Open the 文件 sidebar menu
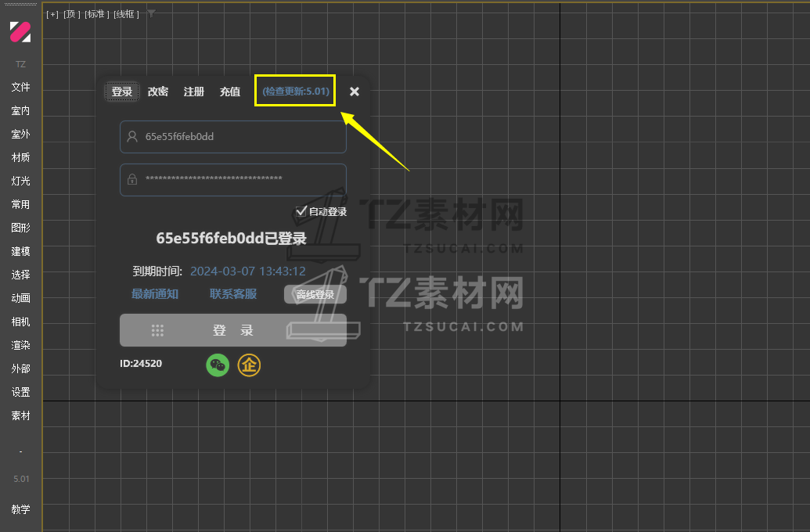Image resolution: width=810 pixels, height=532 pixels. [x=20, y=87]
